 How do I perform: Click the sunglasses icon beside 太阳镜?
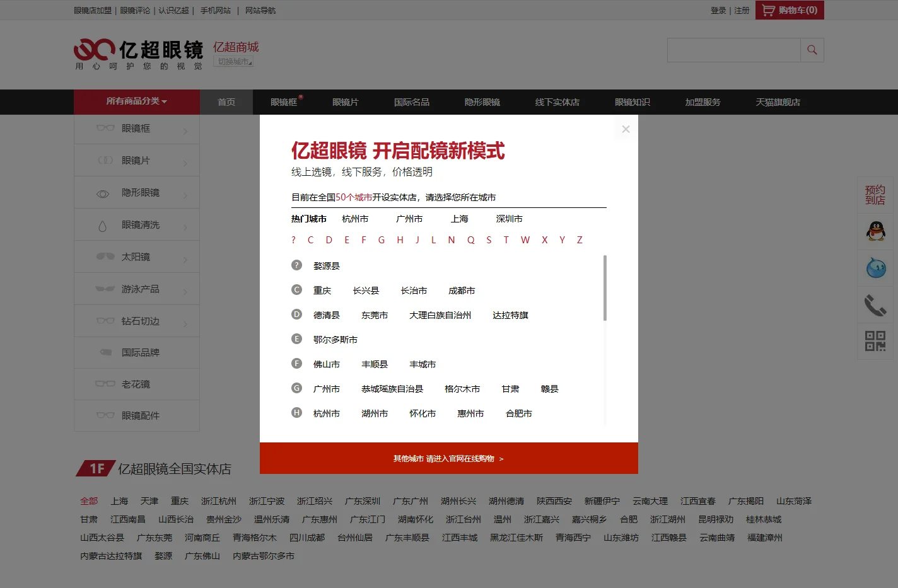coord(105,257)
